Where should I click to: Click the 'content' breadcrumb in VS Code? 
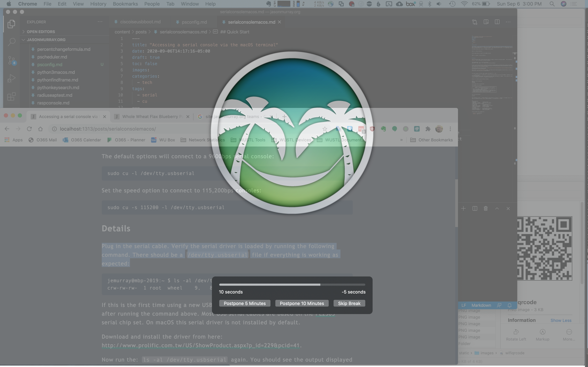pos(122,32)
